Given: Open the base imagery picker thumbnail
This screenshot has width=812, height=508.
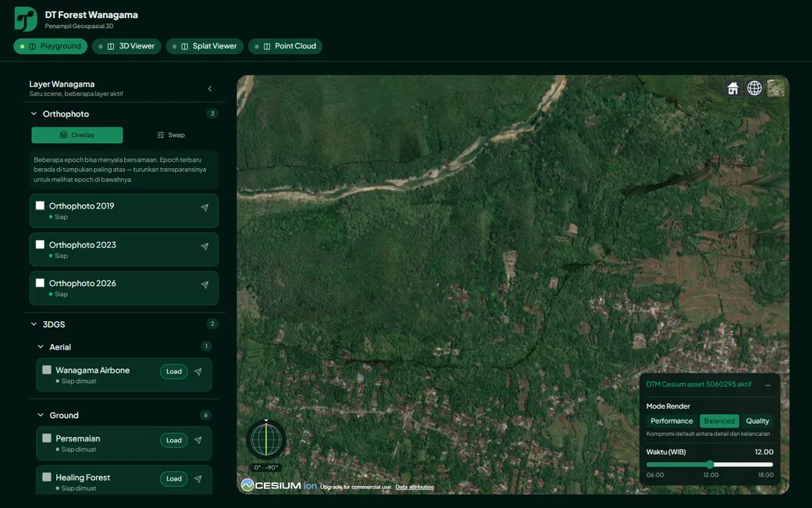Looking at the screenshot, I should pyautogui.click(x=776, y=88).
